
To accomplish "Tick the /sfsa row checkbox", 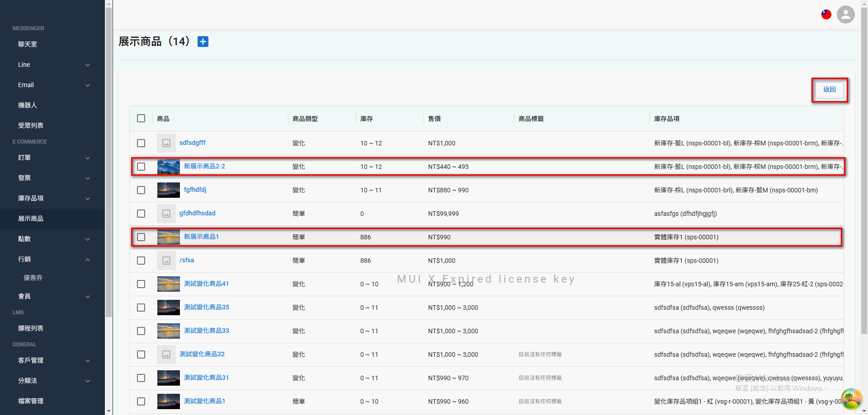I will coord(141,261).
